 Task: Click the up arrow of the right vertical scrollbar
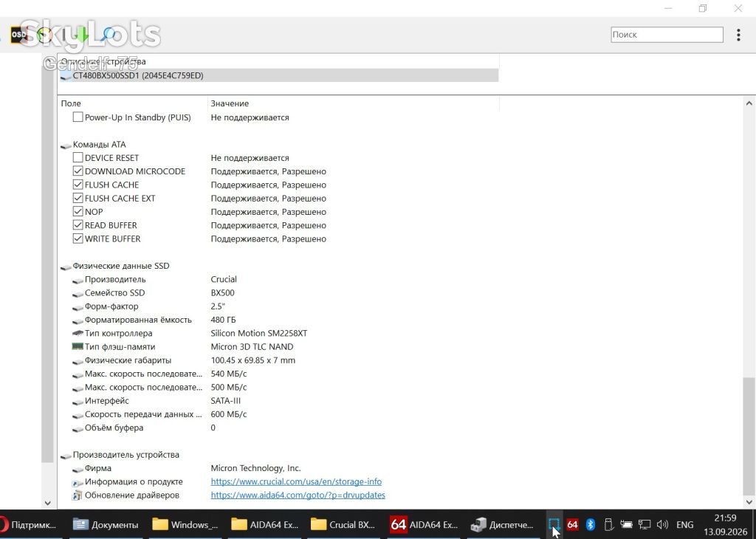click(749, 103)
